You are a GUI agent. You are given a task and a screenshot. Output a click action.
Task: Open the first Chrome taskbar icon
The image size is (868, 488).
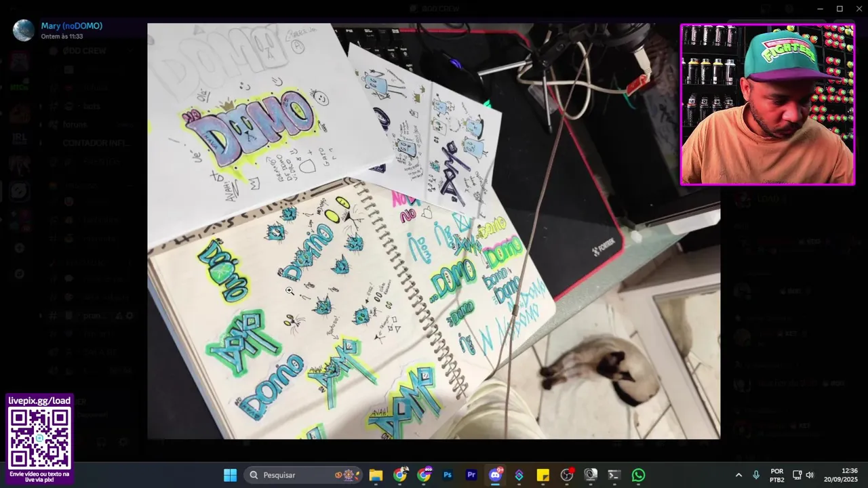click(x=400, y=475)
